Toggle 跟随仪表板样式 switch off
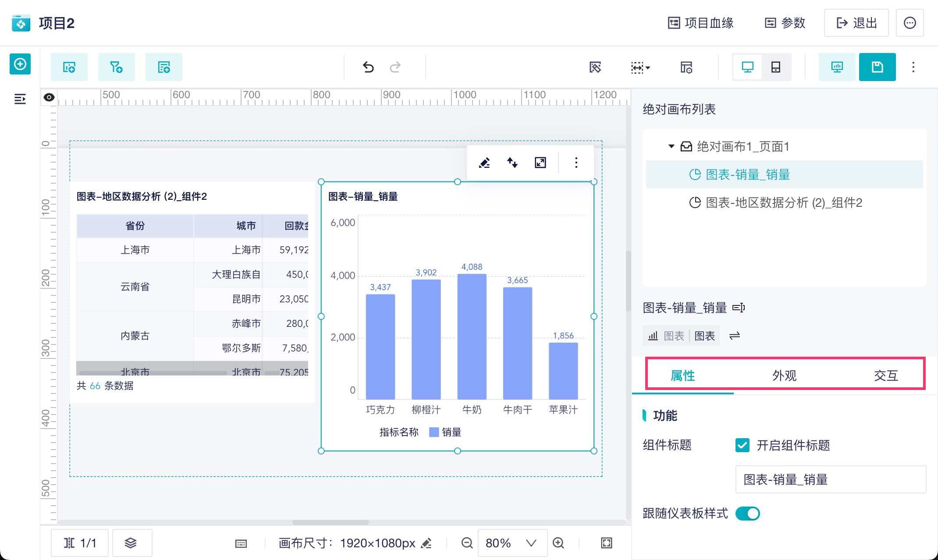Image resolution: width=938 pixels, height=560 pixels. [x=747, y=513]
